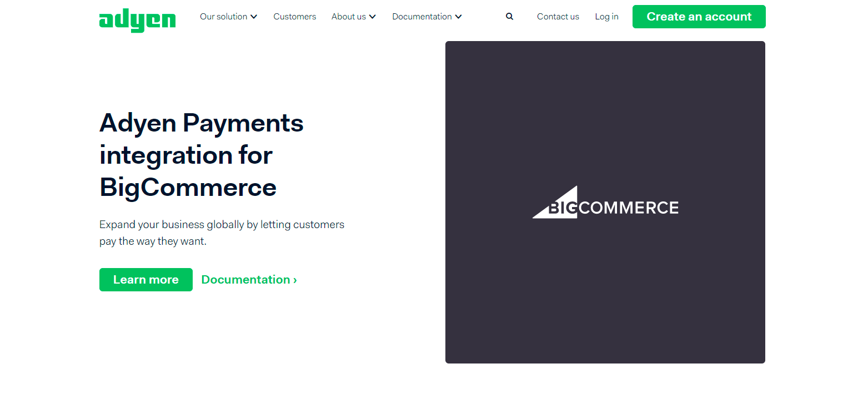Click Log in in the header
This screenshot has height=409, width=868.
coord(606,17)
